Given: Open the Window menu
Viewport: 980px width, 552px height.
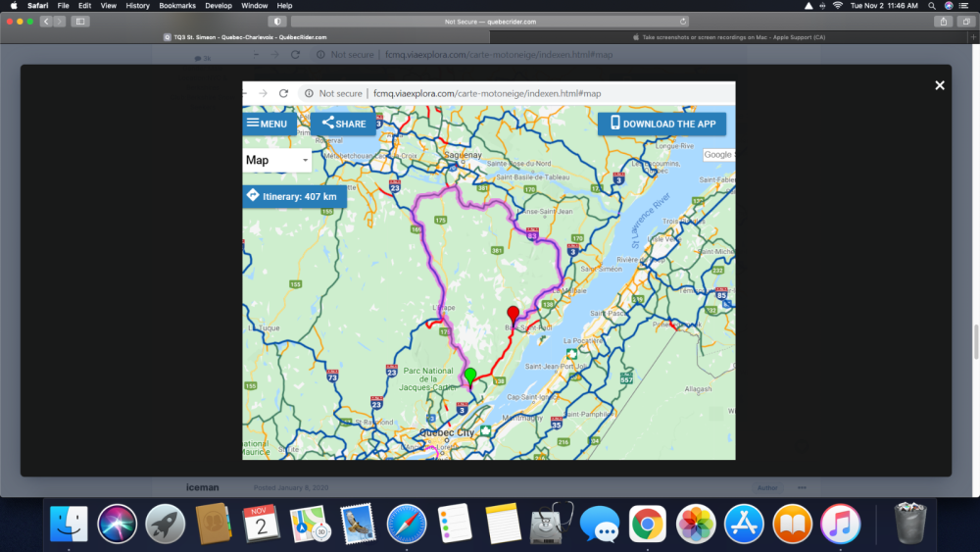Looking at the screenshot, I should tap(255, 6).
